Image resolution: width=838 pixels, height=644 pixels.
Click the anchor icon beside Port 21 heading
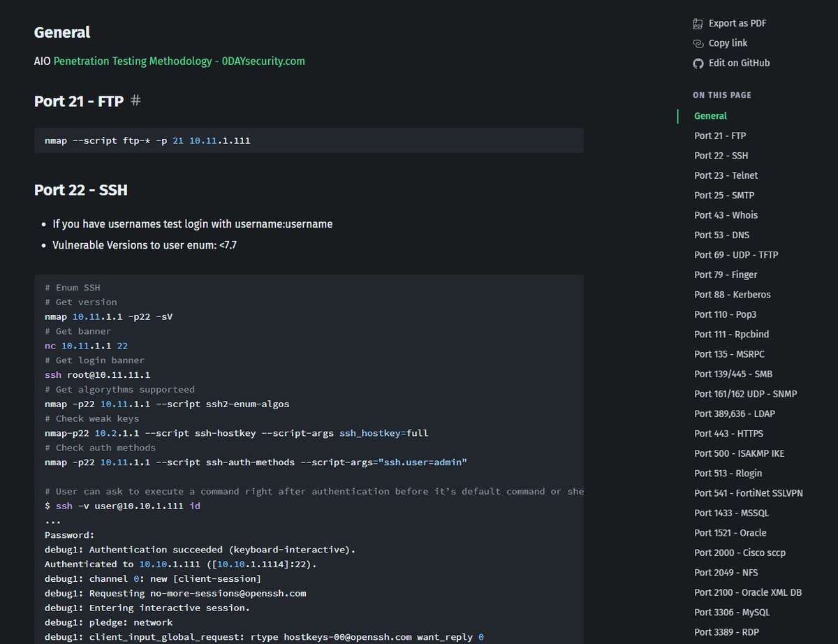tap(135, 101)
